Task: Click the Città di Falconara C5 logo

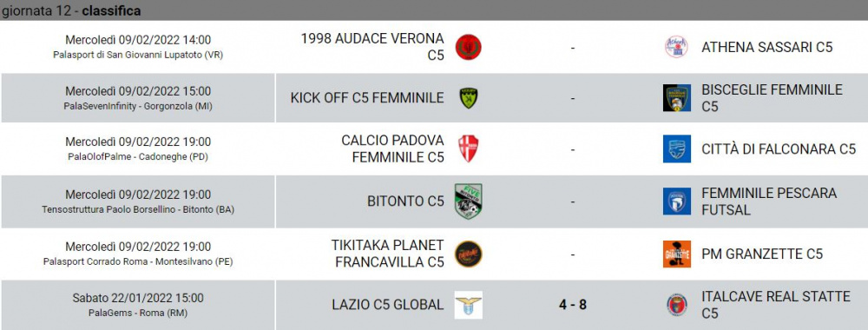Action: tap(676, 149)
